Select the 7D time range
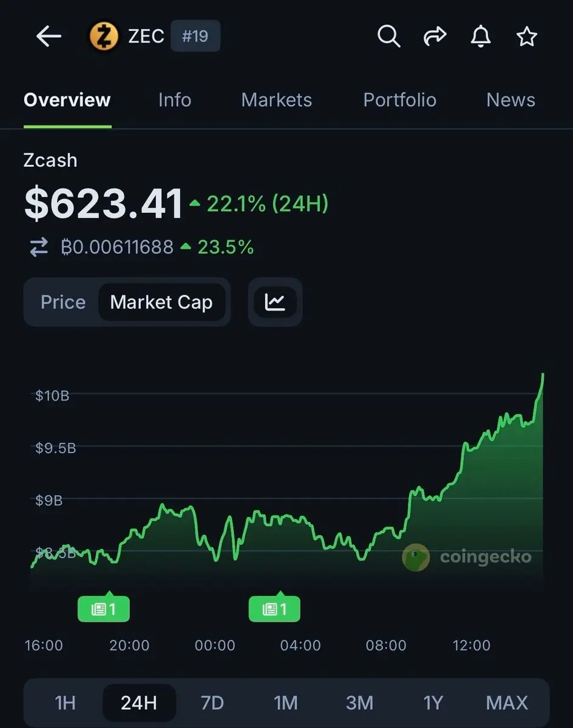 tap(212, 703)
